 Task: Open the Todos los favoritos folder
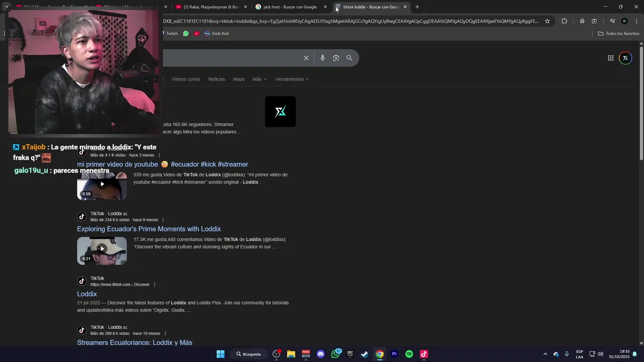(x=619, y=33)
